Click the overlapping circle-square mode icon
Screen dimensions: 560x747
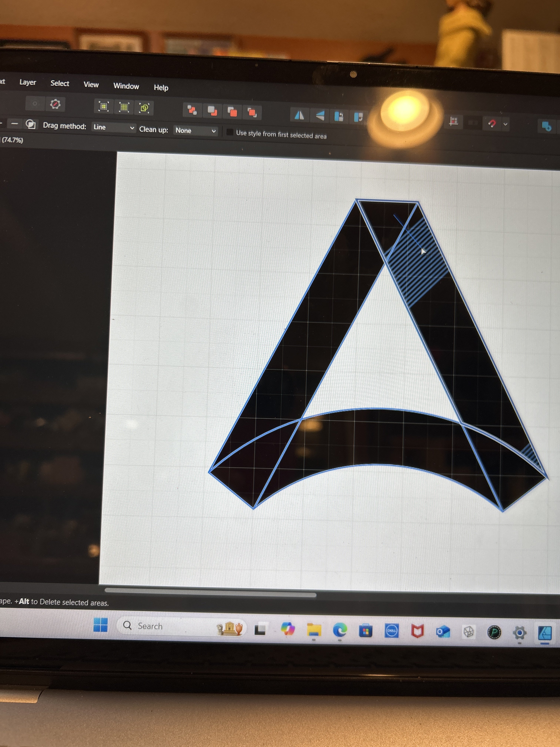31,125
